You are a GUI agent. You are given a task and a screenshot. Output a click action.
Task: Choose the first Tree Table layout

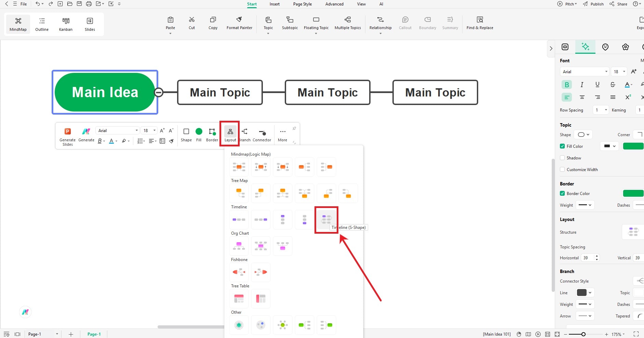(x=239, y=298)
